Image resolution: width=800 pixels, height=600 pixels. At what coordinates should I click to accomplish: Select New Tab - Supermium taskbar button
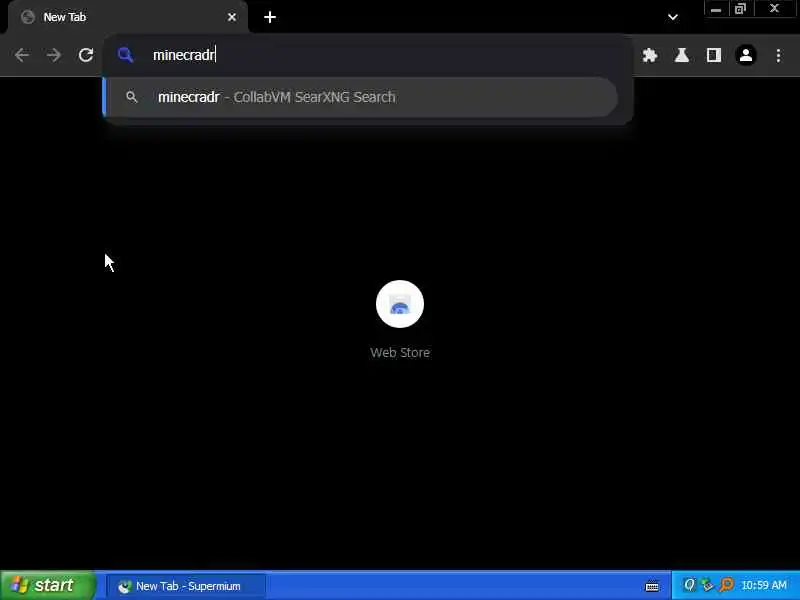tap(186, 586)
